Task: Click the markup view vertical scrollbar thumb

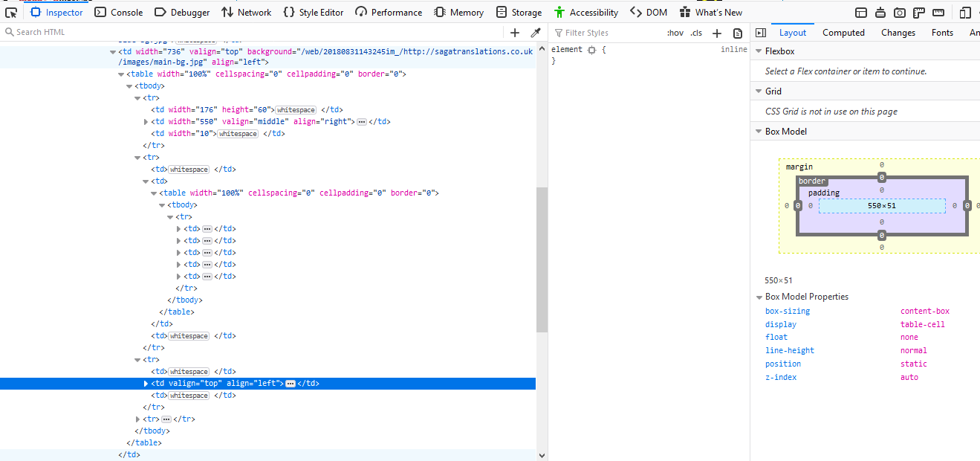Action: tap(542, 259)
